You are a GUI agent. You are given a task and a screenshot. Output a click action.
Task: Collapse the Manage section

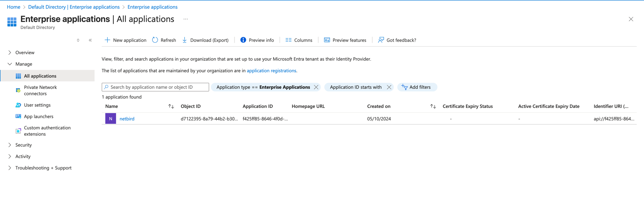tap(10, 64)
